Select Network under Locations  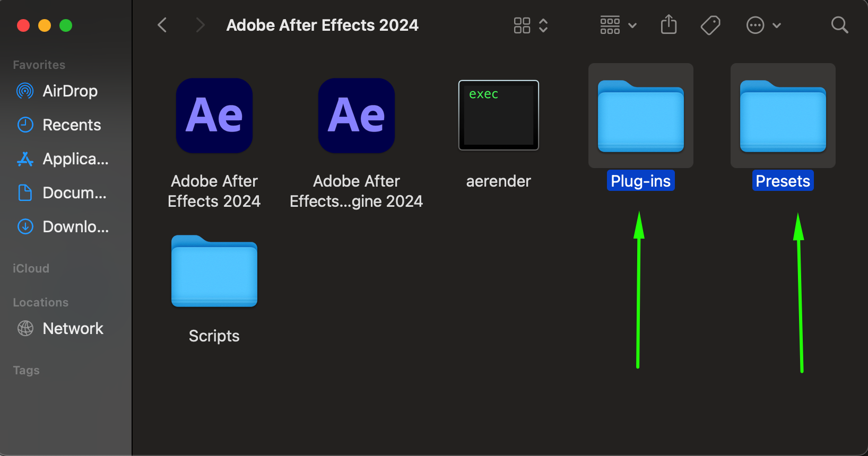click(x=73, y=329)
